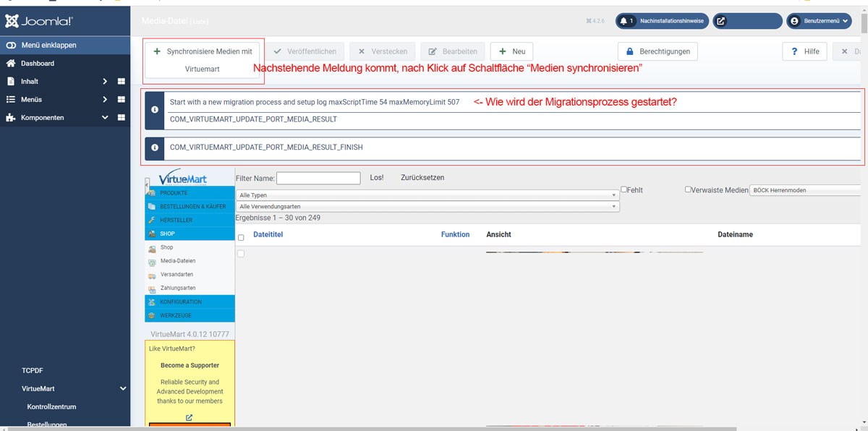Click the Menüs grid dashboard icon

[121, 100]
